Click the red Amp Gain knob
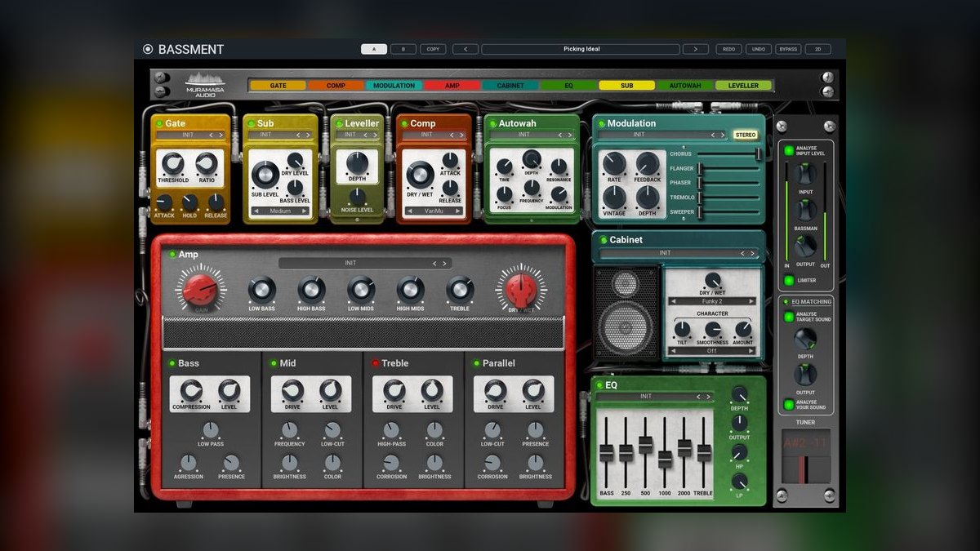 point(199,288)
